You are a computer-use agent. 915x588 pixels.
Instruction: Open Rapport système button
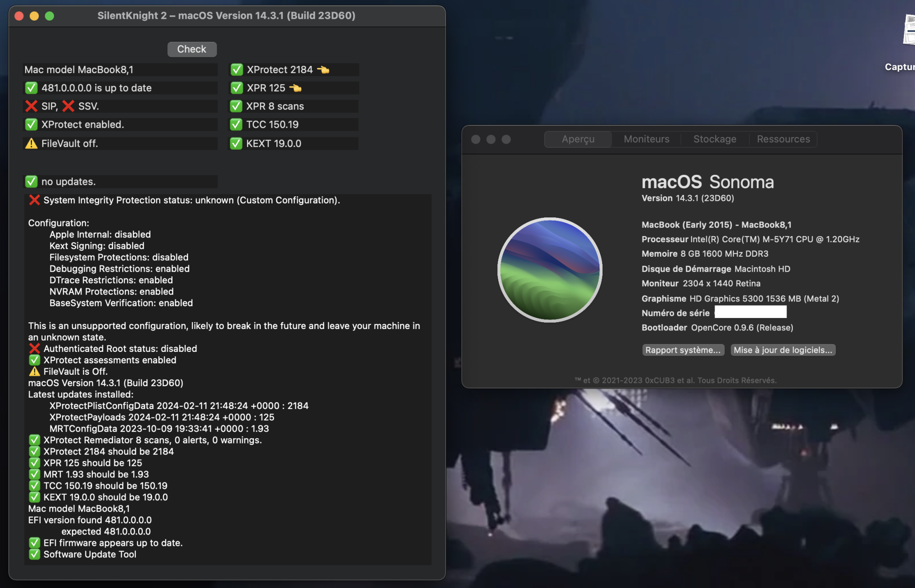(683, 350)
